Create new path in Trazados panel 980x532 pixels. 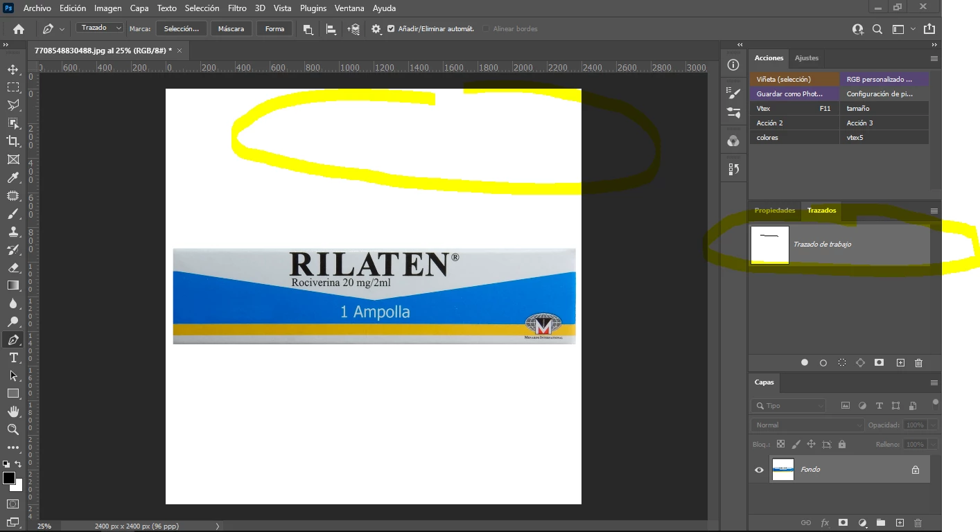click(900, 362)
